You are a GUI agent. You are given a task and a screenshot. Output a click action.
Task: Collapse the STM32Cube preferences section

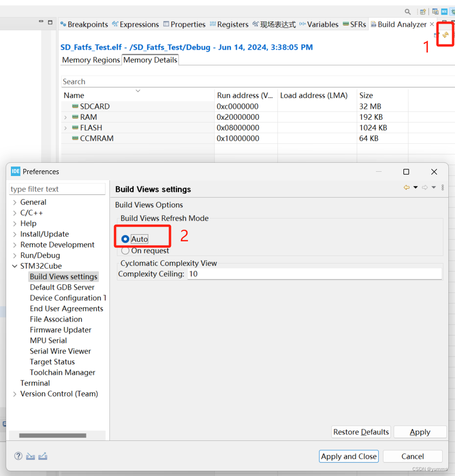click(x=15, y=266)
